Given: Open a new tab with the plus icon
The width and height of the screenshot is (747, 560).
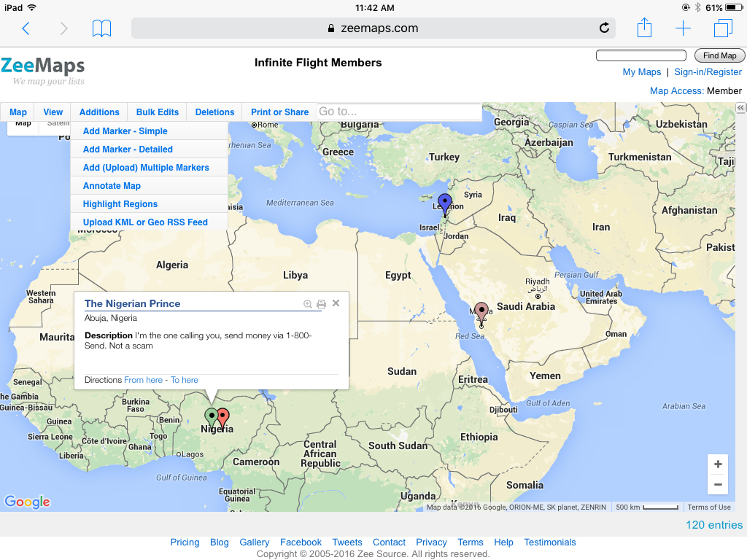Looking at the screenshot, I should tap(683, 28).
